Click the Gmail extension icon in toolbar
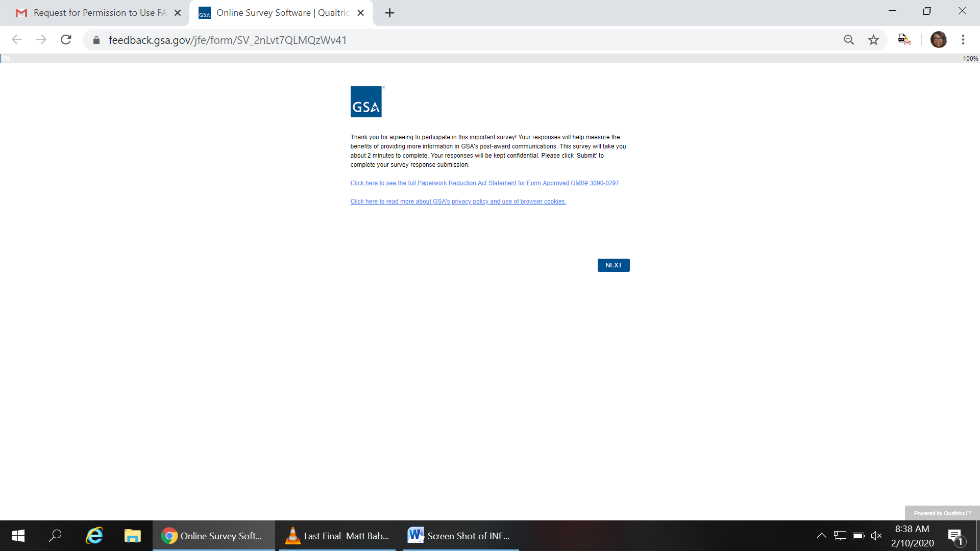The height and width of the screenshot is (551, 980). point(904,40)
